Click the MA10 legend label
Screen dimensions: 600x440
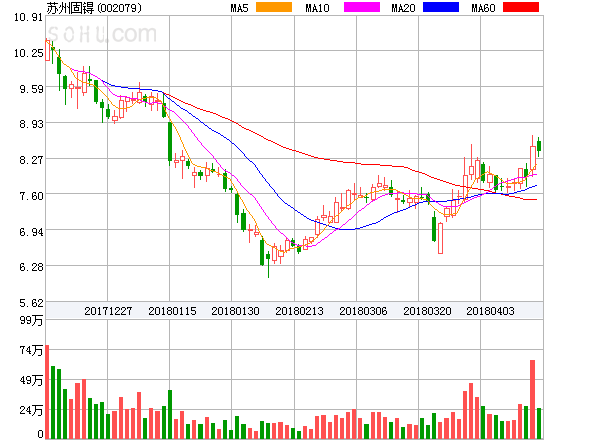pos(317,8)
